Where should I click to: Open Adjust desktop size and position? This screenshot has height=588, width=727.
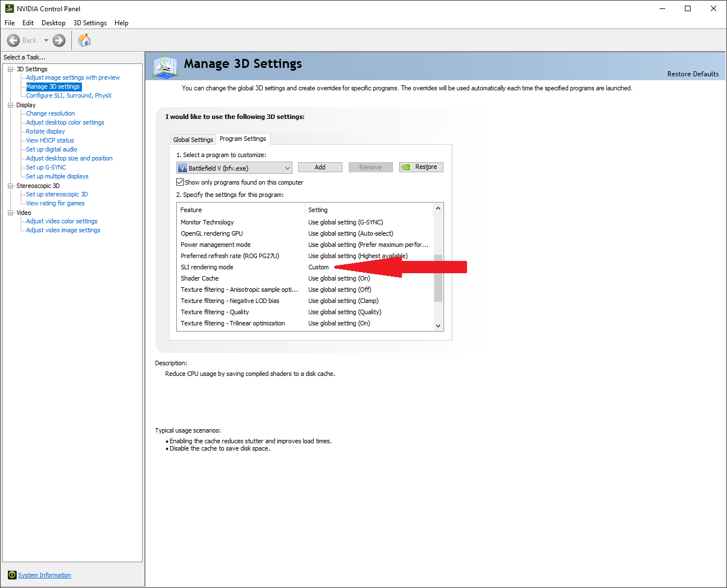pos(69,158)
